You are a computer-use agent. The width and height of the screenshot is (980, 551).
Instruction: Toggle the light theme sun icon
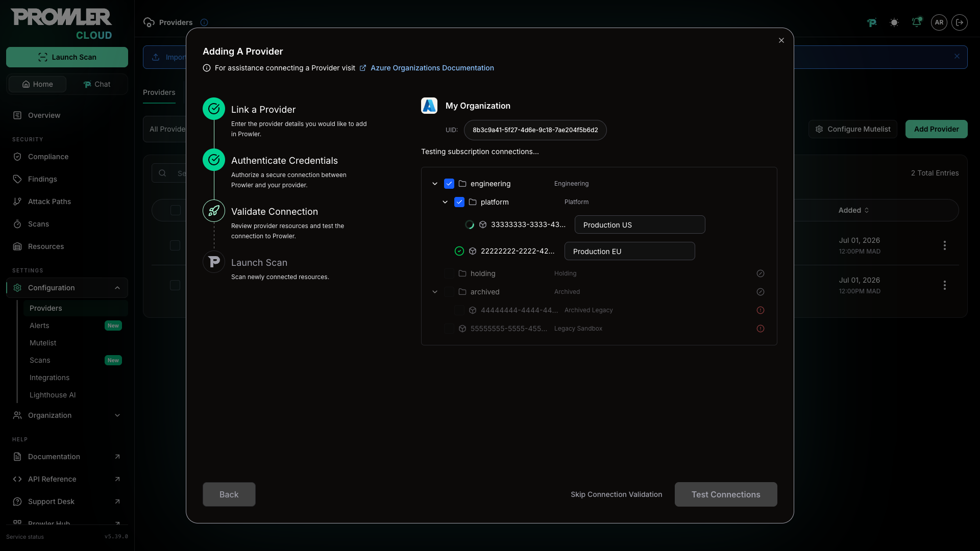pyautogui.click(x=894, y=22)
